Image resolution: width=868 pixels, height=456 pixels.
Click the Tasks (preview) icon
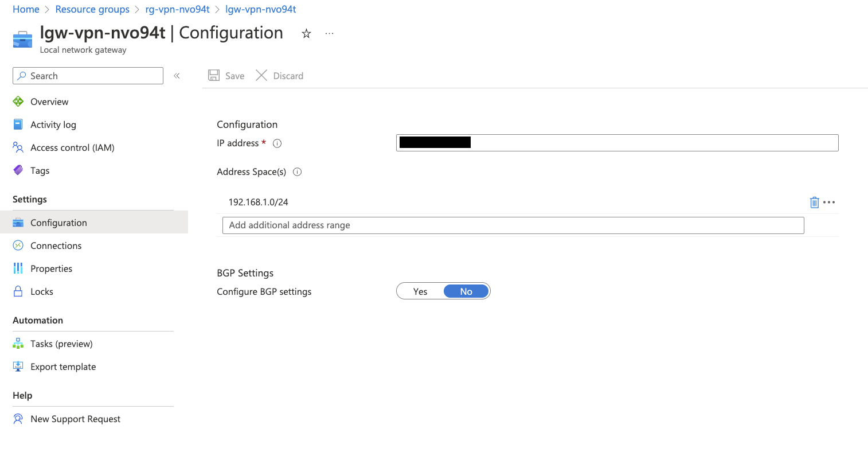(x=18, y=344)
